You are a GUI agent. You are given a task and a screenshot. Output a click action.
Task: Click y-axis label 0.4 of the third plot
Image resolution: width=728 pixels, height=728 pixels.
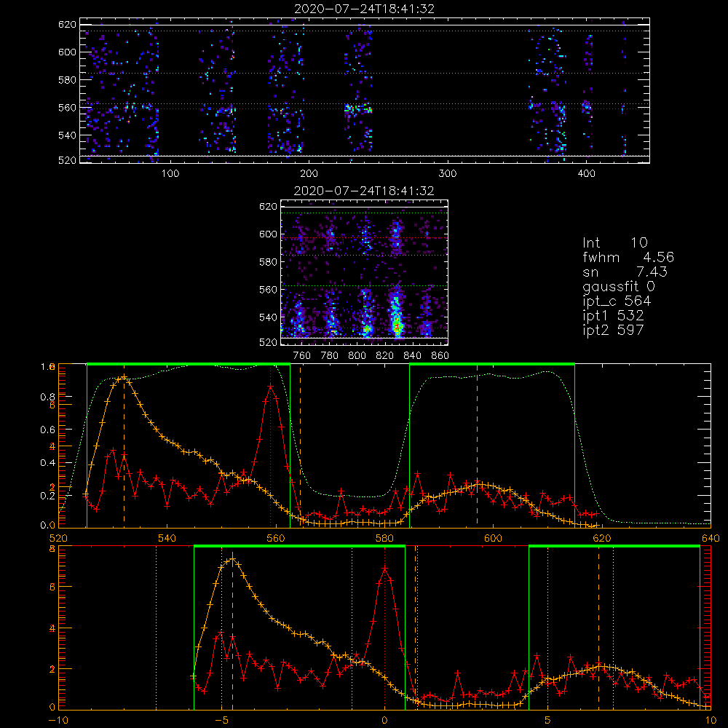pyautogui.click(x=47, y=463)
